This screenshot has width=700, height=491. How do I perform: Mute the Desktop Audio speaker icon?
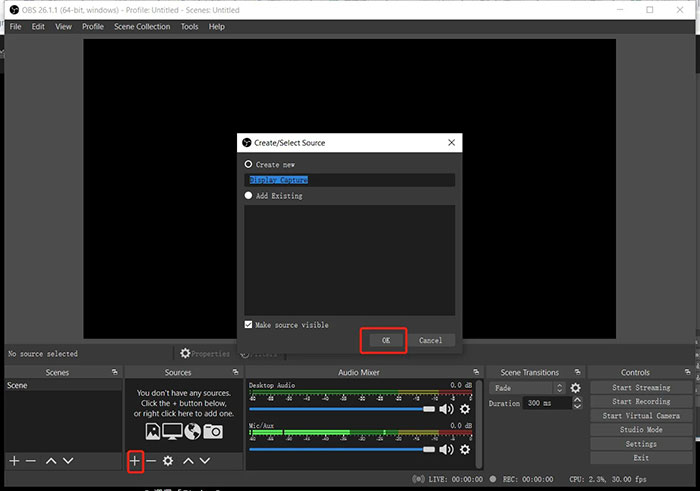(446, 409)
